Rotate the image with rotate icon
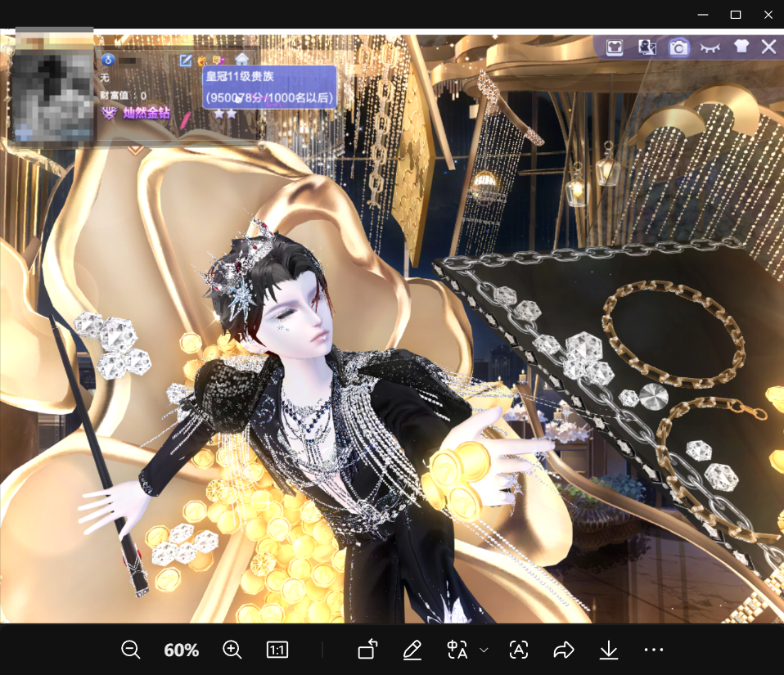784x675 pixels. click(367, 650)
